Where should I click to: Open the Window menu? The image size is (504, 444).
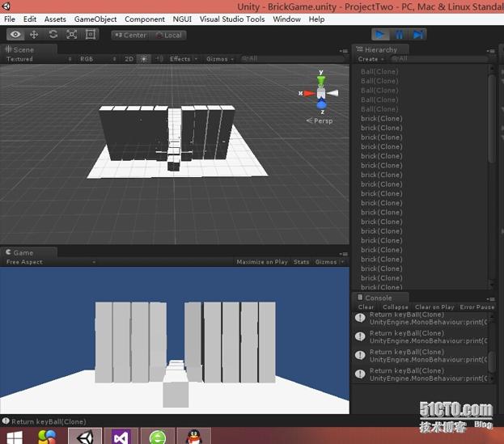tap(286, 19)
